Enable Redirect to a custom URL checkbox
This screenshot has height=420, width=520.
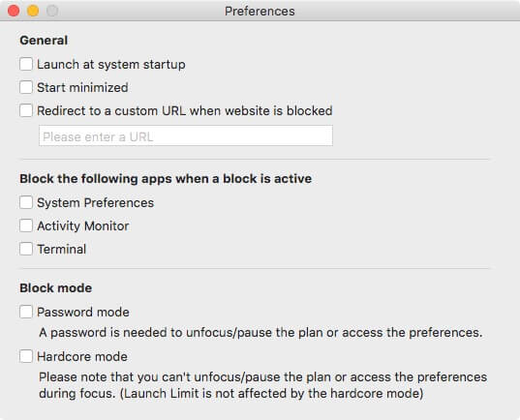(x=26, y=110)
